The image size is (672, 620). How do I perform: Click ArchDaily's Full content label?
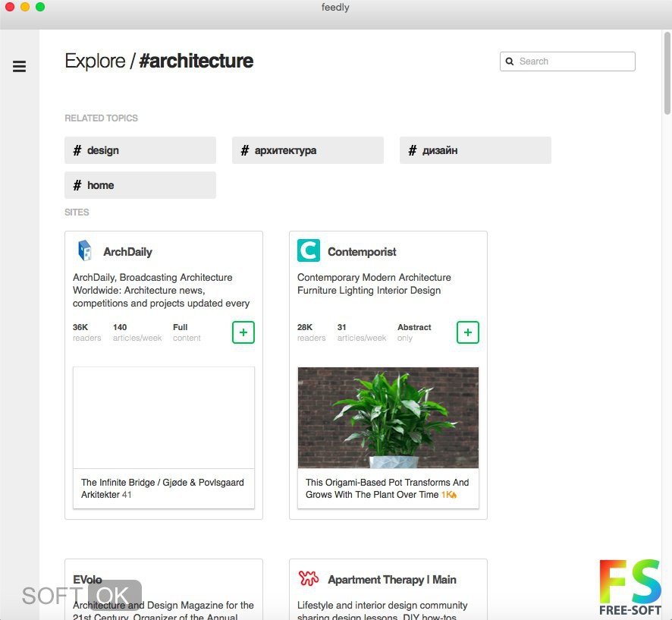coord(187,332)
